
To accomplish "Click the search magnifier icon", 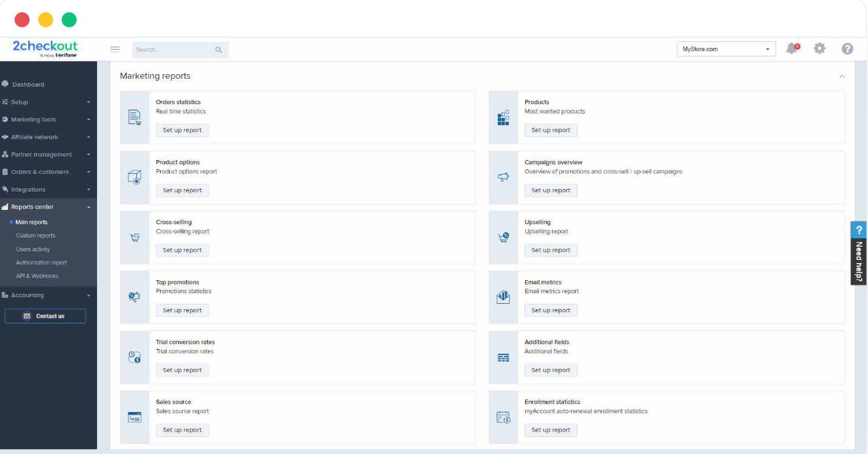I will [x=218, y=49].
